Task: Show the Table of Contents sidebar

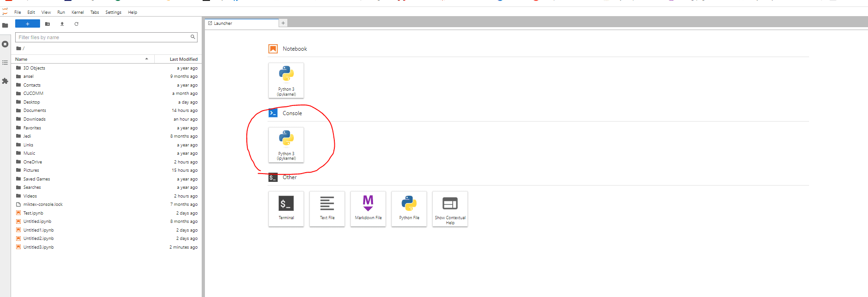Action: (x=5, y=63)
